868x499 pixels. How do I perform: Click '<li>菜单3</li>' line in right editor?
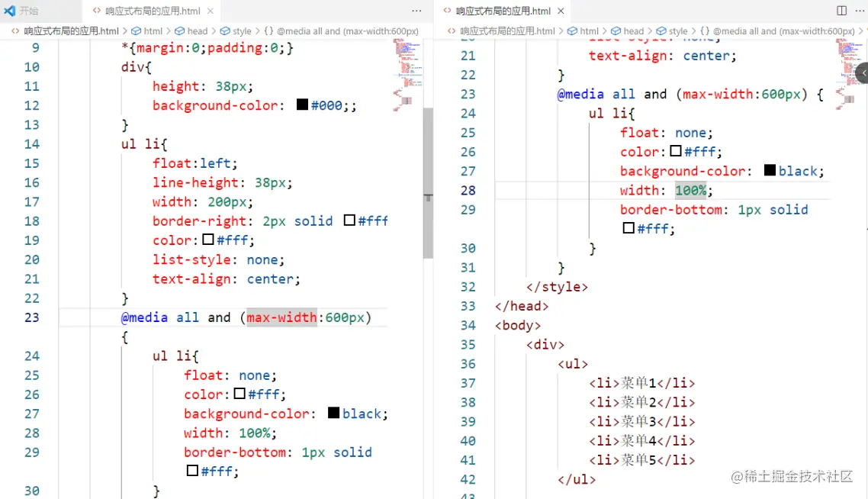pos(641,421)
